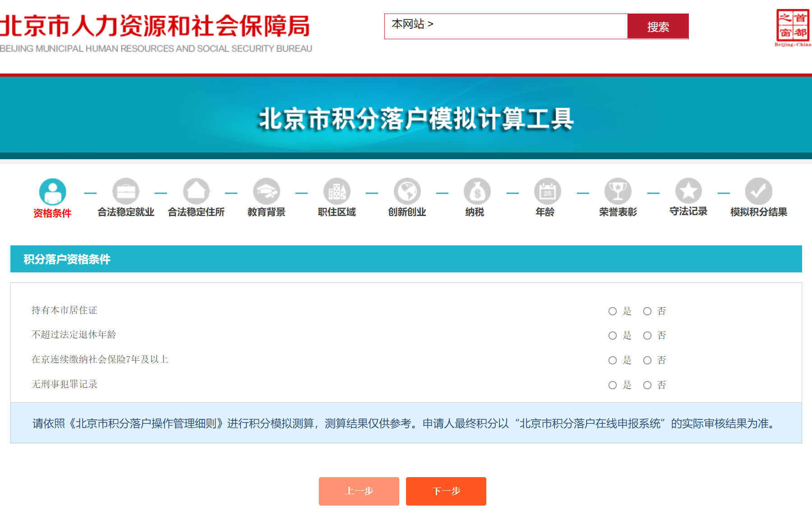Select 否 for 在京连续缴纳社会保险7年及以上

pyautogui.click(x=647, y=360)
